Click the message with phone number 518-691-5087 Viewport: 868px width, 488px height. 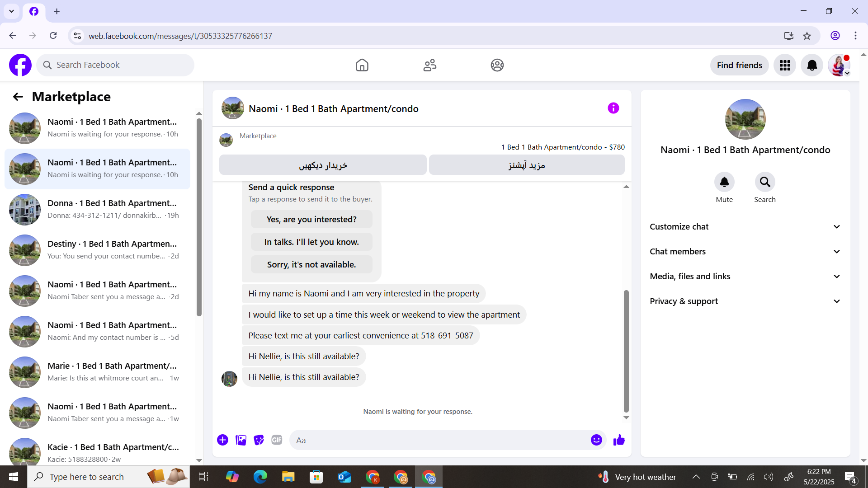[x=360, y=336]
